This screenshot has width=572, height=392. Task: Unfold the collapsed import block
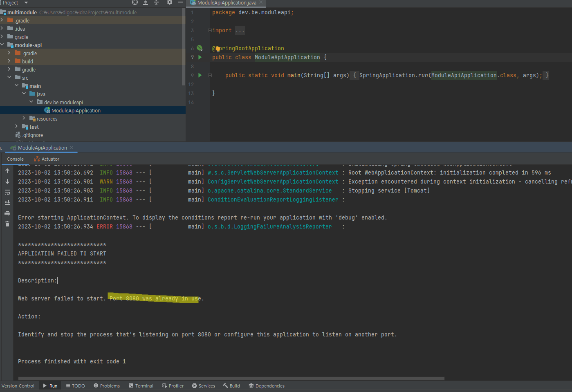pos(210,31)
